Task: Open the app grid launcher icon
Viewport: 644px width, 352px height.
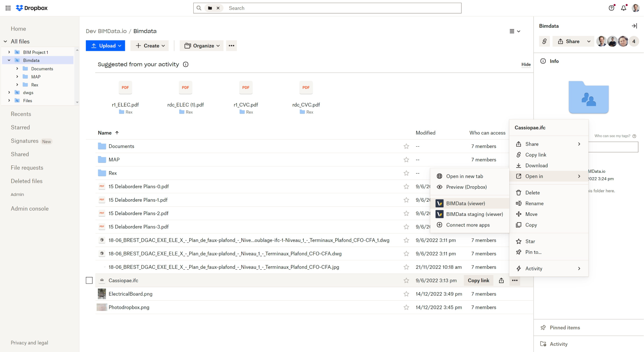Action: 8,8
